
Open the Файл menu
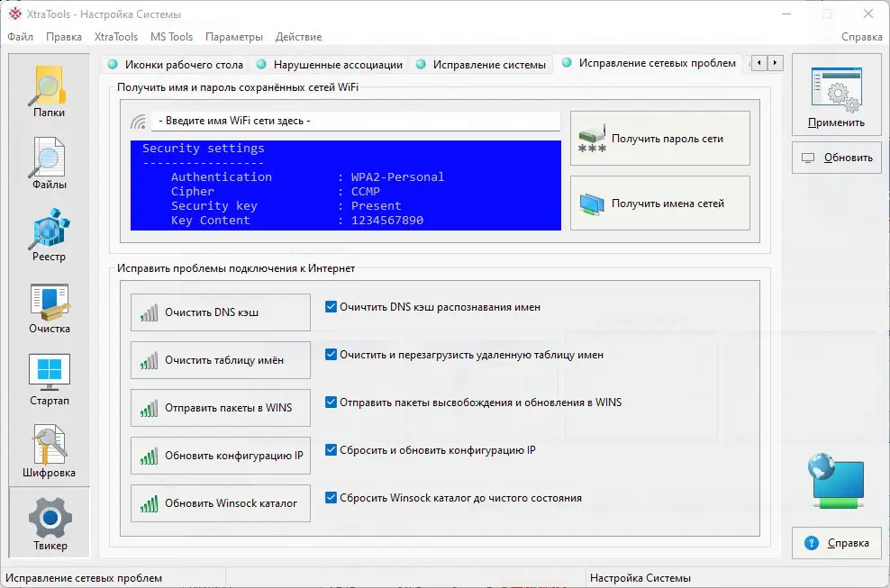click(21, 37)
